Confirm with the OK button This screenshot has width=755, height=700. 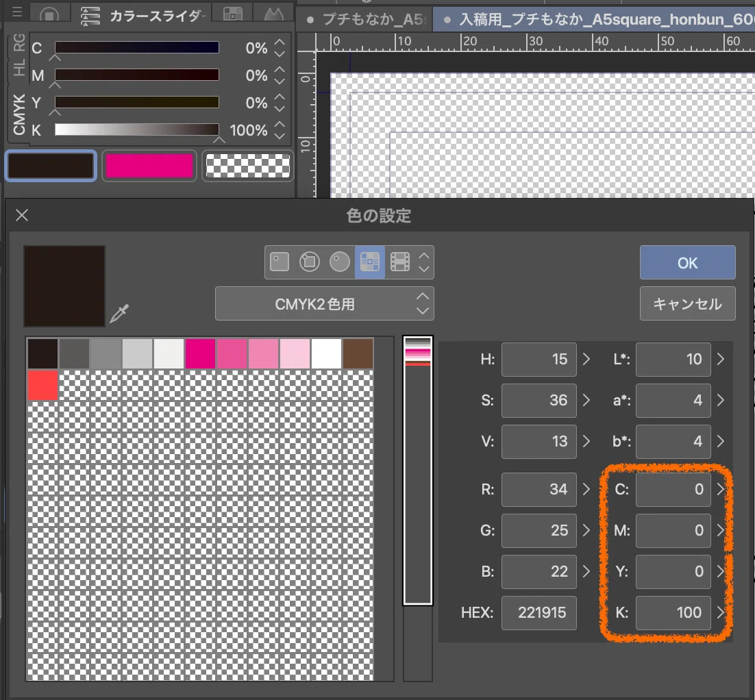click(x=688, y=262)
